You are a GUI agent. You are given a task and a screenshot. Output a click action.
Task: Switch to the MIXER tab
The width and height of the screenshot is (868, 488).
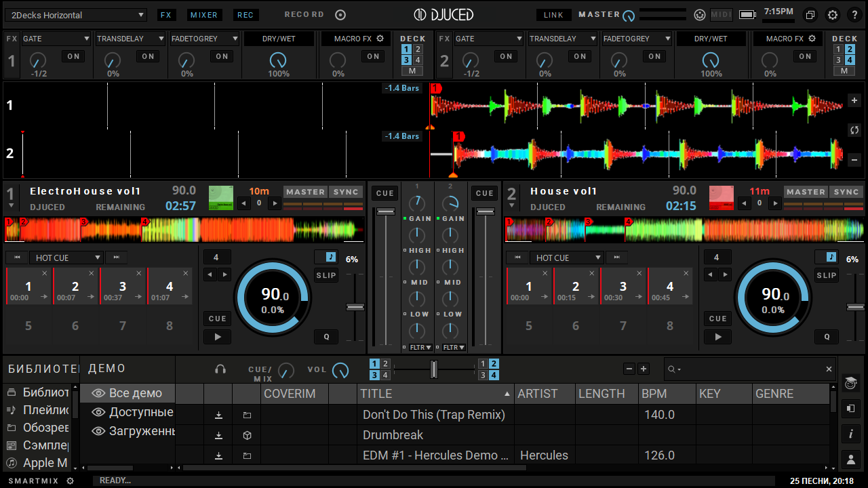(203, 15)
